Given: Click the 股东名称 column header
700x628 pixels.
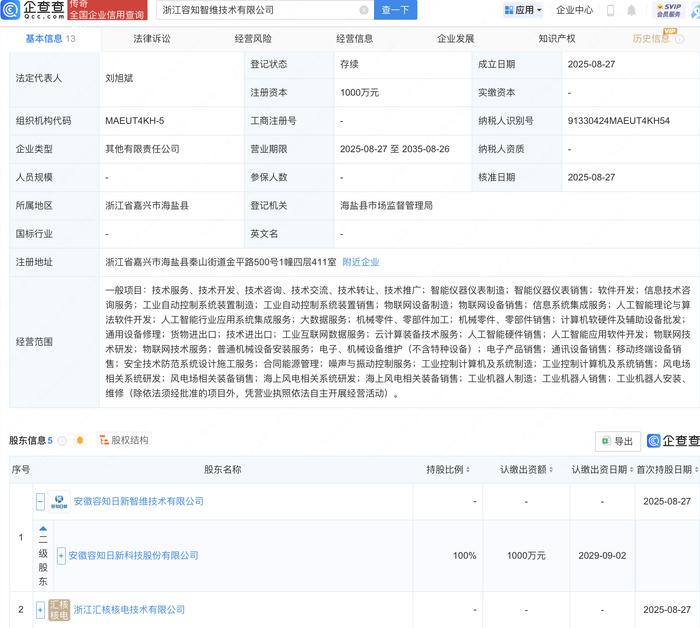Looking at the screenshot, I should [223, 470].
